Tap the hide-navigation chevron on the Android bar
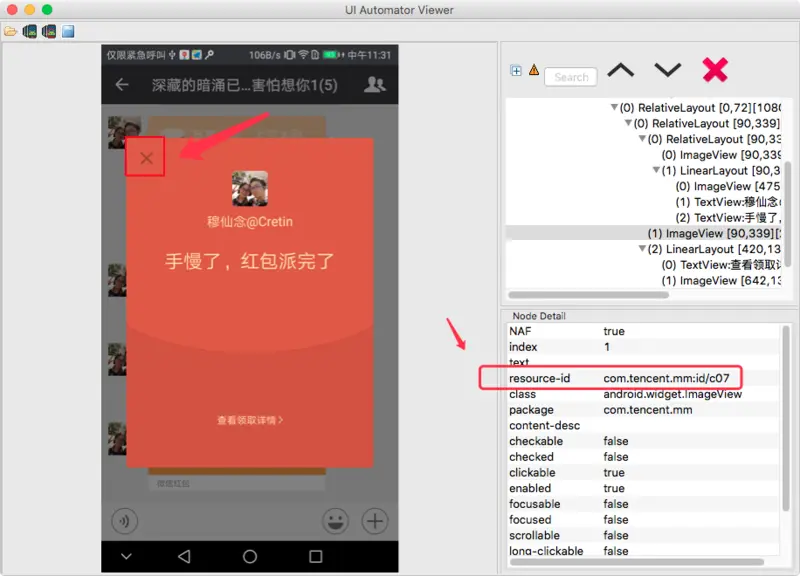The height and width of the screenshot is (576, 800). click(x=126, y=556)
